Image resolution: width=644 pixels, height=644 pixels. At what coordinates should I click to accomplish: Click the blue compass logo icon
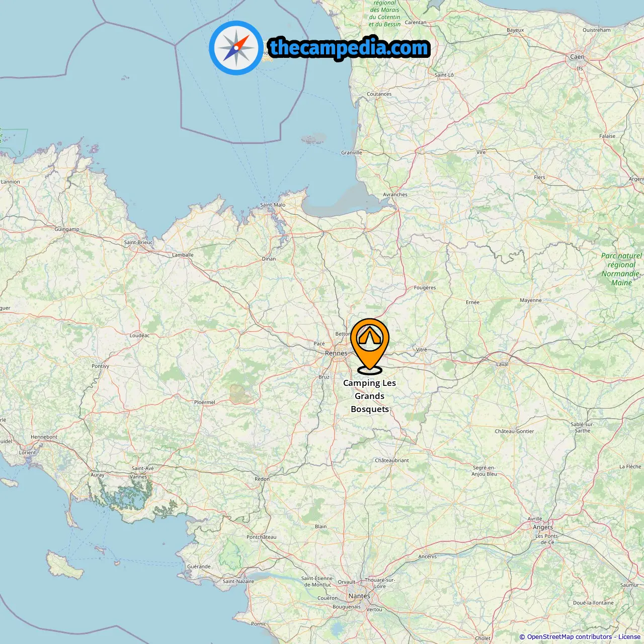click(x=236, y=48)
